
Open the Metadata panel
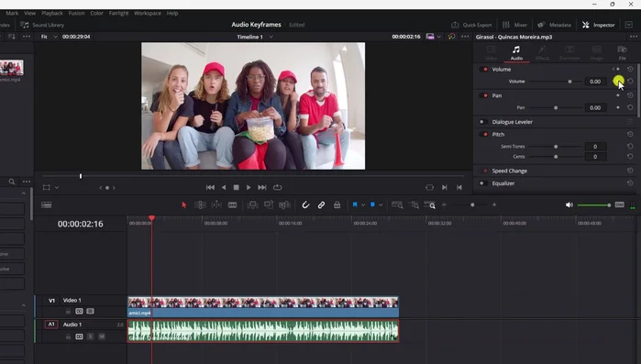(x=554, y=25)
